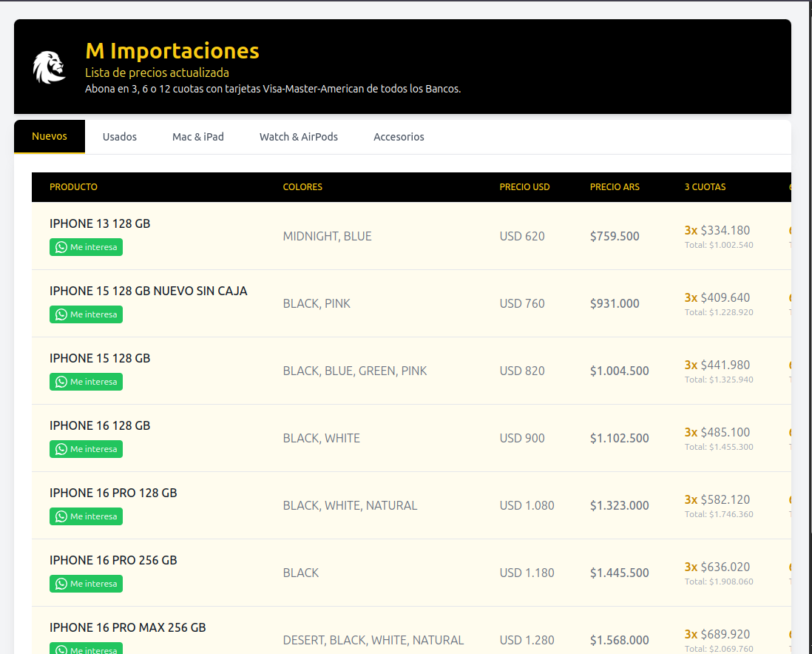Click the Total: $1.908.060 text
812x654 pixels.
[719, 582]
